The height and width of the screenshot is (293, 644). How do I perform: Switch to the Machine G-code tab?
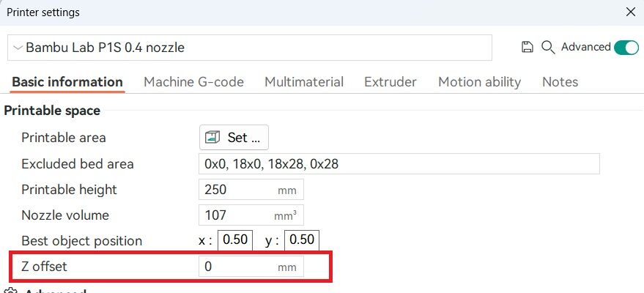click(194, 82)
